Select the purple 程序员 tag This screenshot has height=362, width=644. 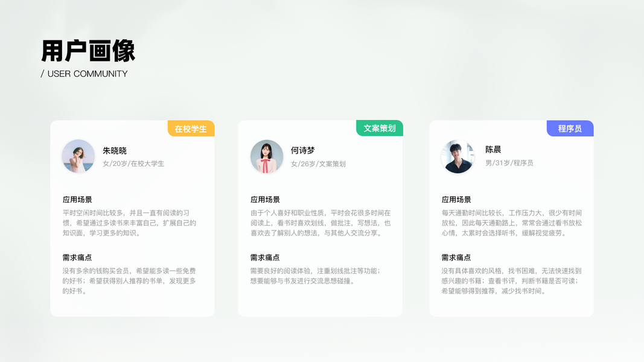[x=570, y=129]
